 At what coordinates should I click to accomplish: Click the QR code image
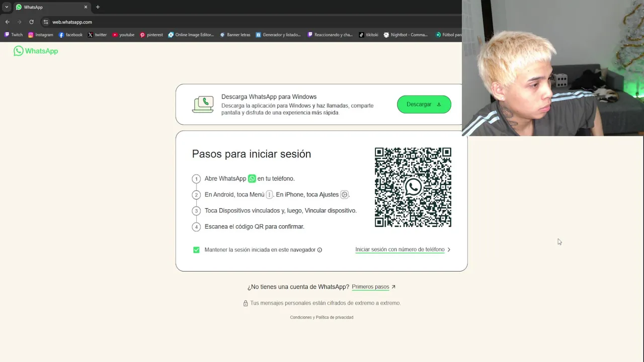pos(413,187)
